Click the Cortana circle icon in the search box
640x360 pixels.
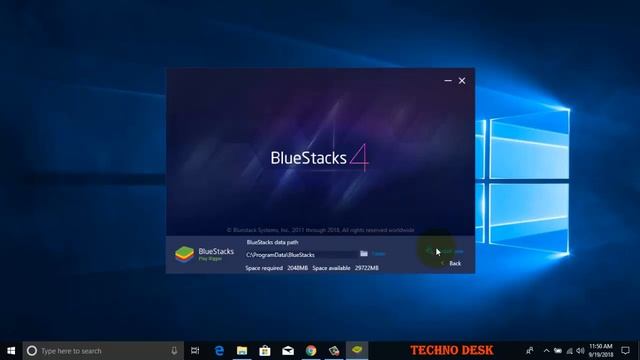pos(32,351)
